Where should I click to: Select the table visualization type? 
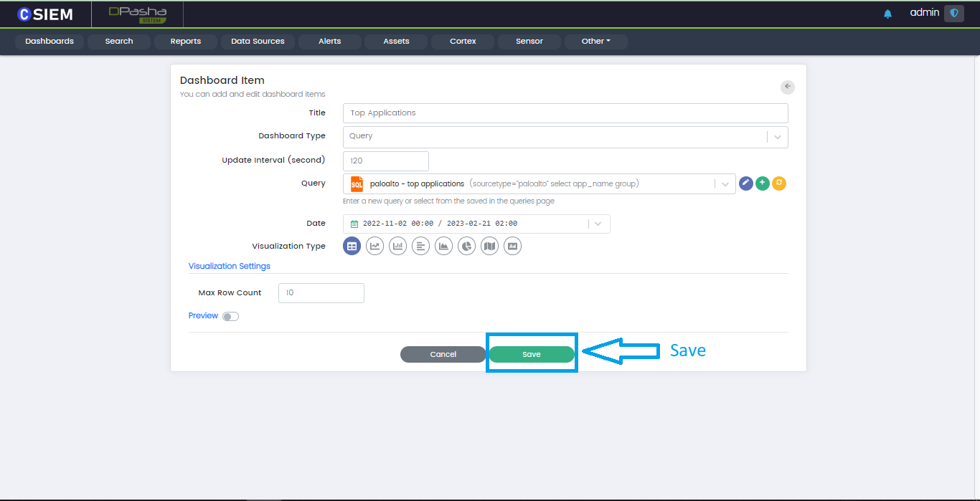coord(352,246)
